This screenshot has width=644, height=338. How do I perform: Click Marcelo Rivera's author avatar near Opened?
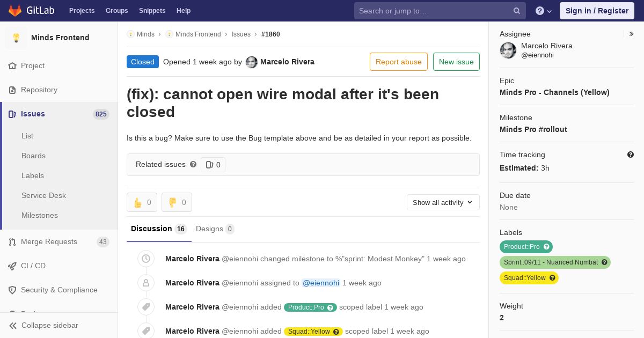pos(252,62)
